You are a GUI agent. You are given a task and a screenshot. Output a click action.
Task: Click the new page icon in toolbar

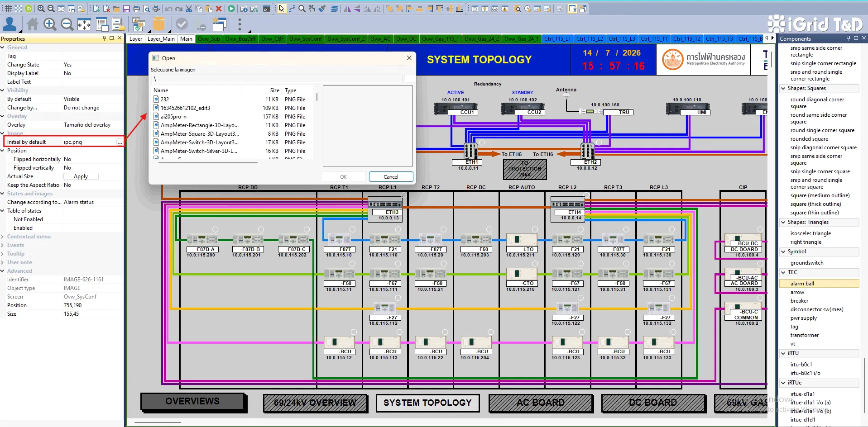pyautogui.click(x=96, y=9)
